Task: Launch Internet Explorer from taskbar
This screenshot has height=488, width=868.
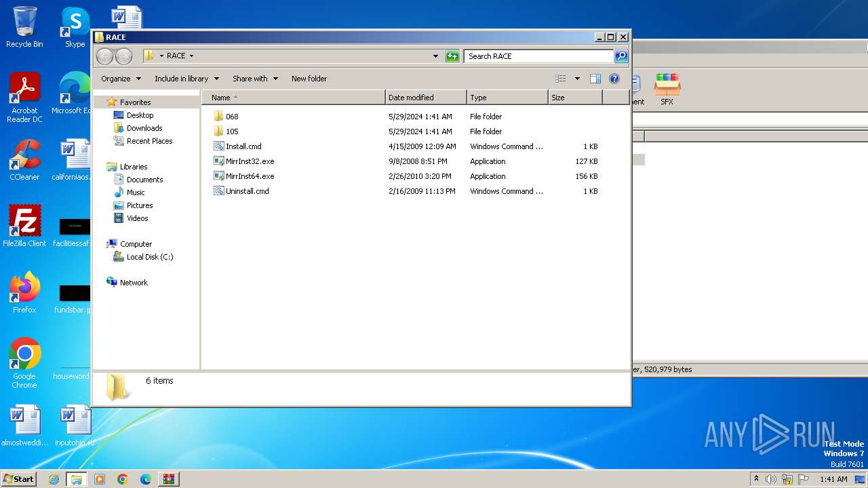Action: [54, 479]
